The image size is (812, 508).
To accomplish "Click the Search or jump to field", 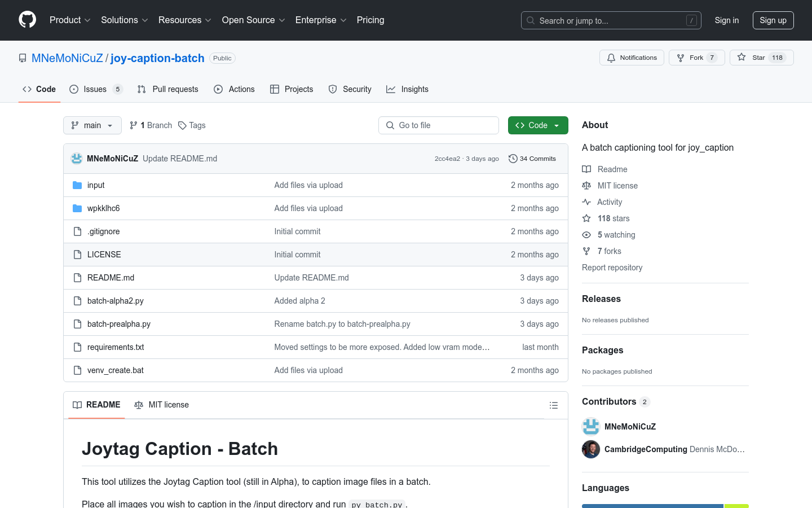I will [x=611, y=20].
